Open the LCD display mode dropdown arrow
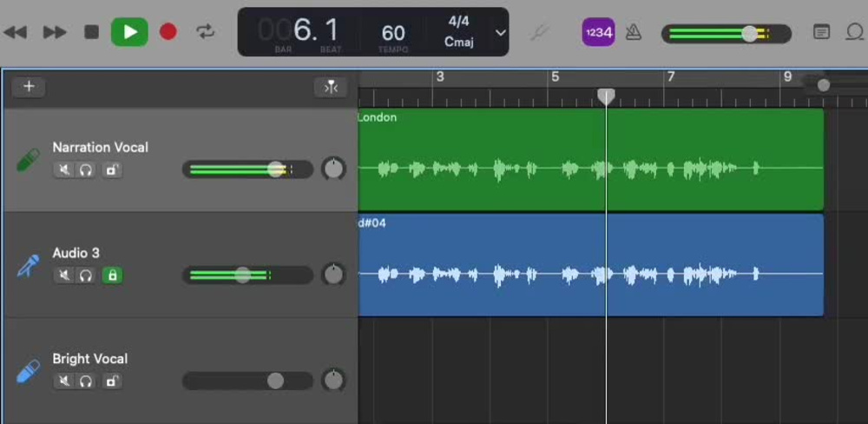Screen dimensions: 868x424 pyautogui.click(x=501, y=33)
